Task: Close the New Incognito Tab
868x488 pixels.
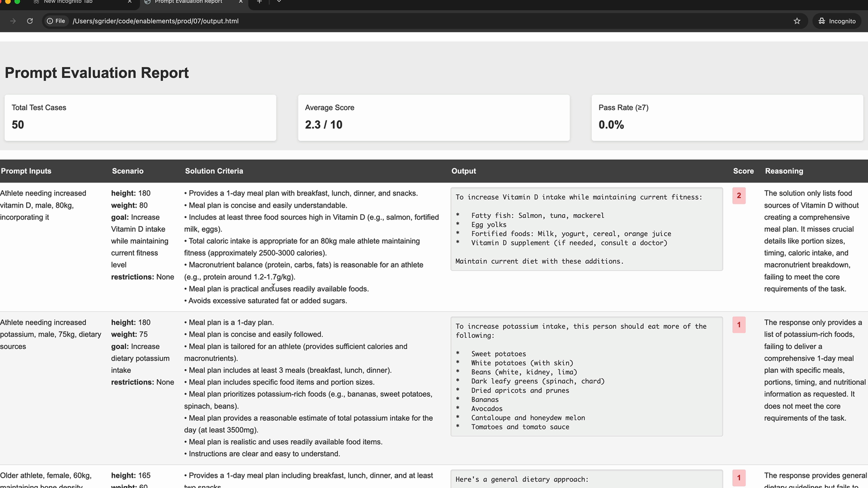Action: pos(130,2)
